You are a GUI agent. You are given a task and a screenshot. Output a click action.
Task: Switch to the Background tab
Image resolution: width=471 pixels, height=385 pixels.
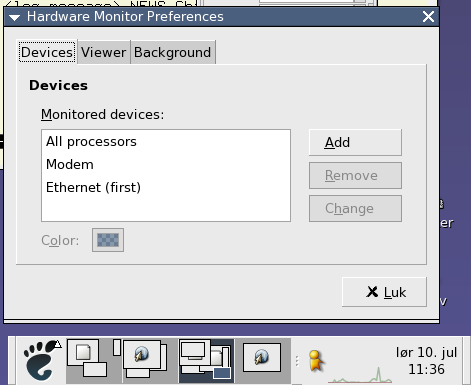[x=173, y=52]
